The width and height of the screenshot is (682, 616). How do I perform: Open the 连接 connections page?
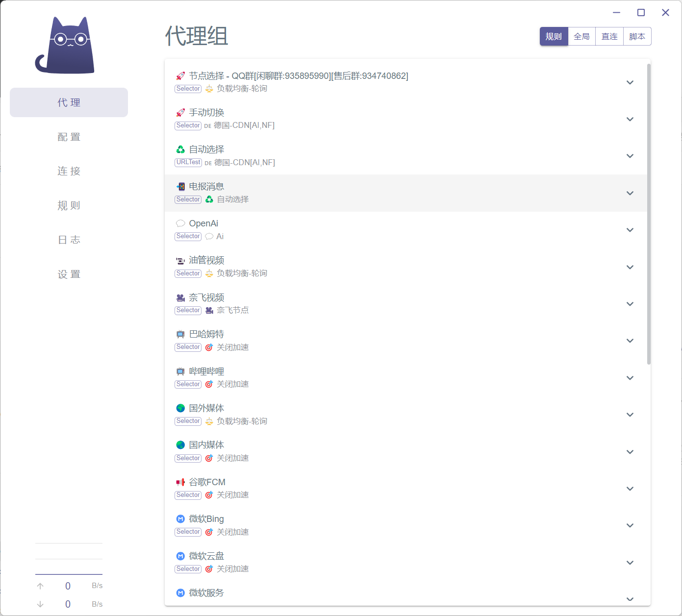(x=69, y=172)
